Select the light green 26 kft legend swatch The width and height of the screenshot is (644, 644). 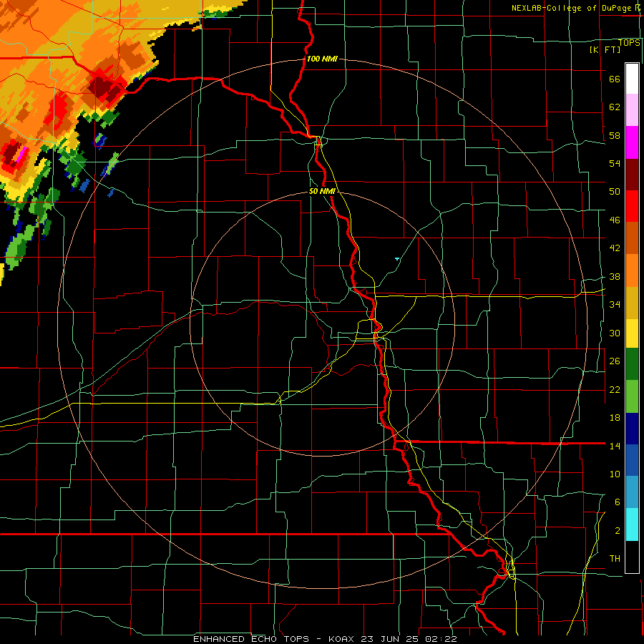point(632,396)
